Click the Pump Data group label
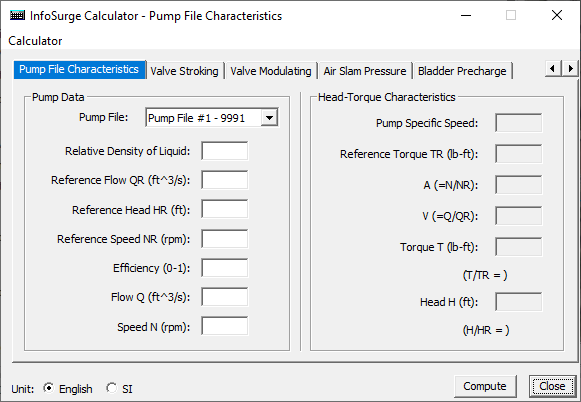This screenshot has width=581, height=402. coord(58,97)
